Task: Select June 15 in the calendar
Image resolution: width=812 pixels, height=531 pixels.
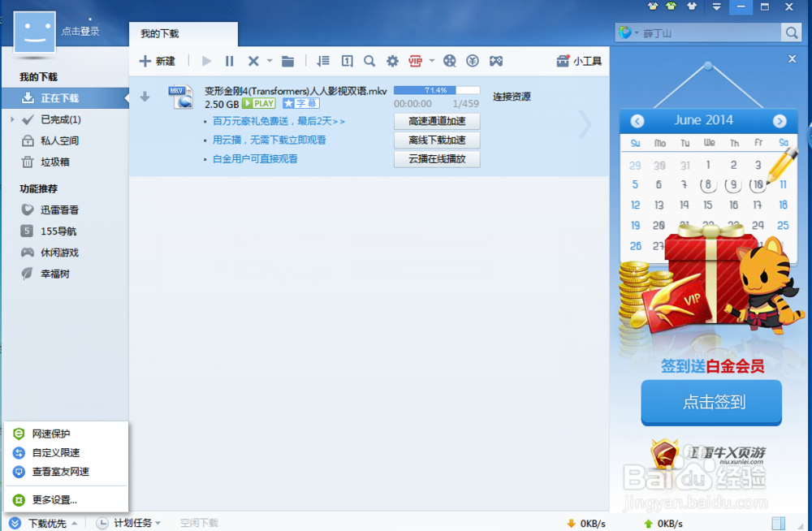Action: pyautogui.click(x=708, y=205)
